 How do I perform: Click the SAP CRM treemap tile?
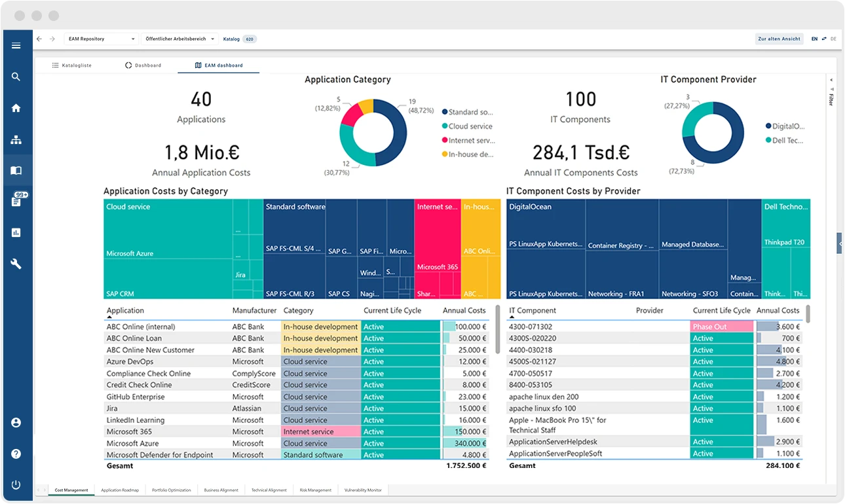point(168,279)
